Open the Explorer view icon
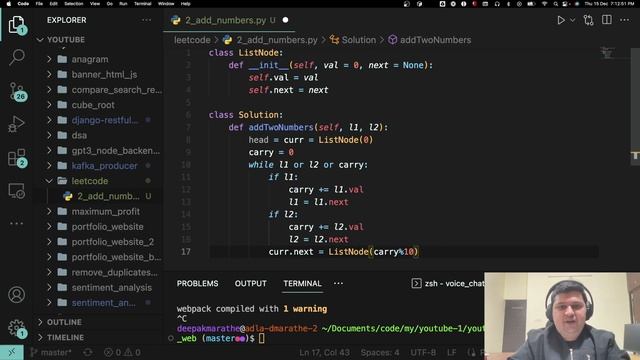The width and height of the screenshot is (640, 360). pyautogui.click(x=16, y=25)
